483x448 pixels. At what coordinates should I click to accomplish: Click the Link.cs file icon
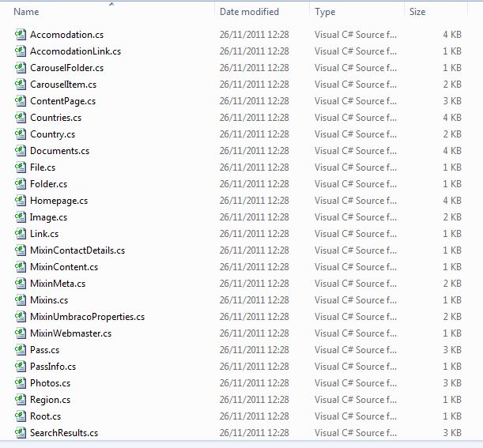tap(21, 234)
